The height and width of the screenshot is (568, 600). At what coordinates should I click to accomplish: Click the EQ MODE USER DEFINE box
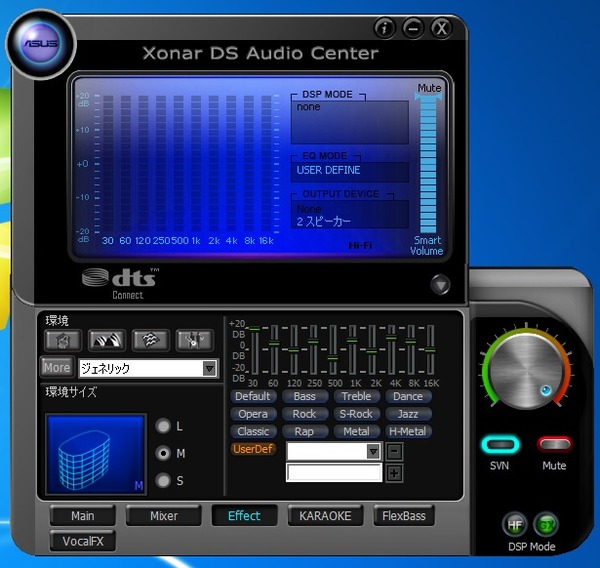click(350, 171)
